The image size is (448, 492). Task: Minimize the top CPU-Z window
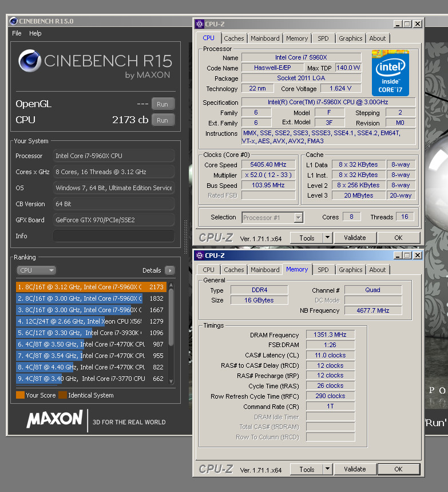[x=398, y=24]
